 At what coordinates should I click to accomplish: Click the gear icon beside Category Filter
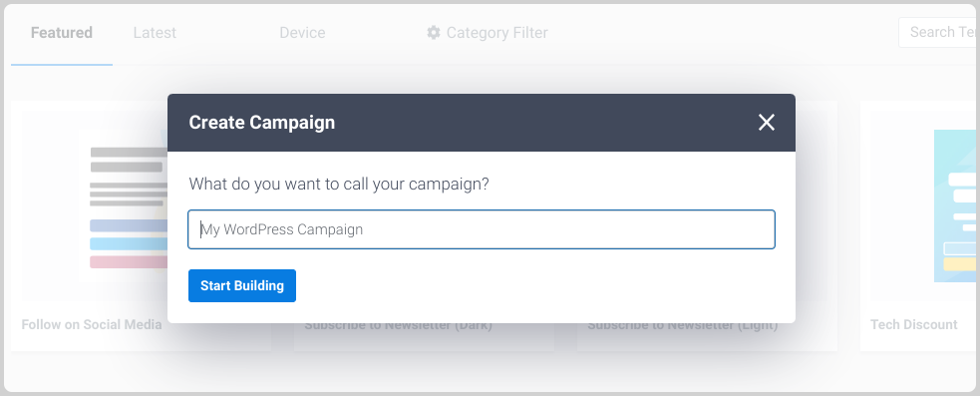[434, 33]
